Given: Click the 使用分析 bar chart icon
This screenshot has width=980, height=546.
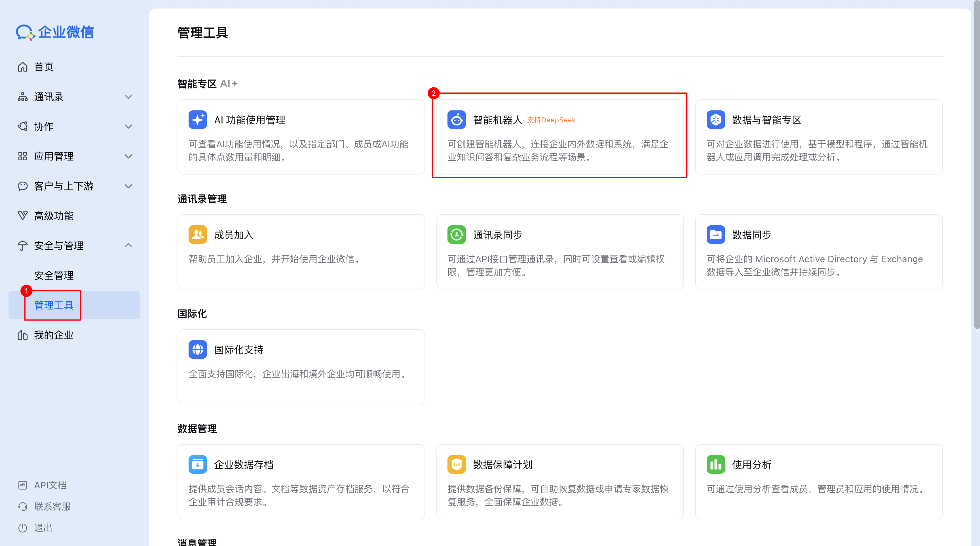Looking at the screenshot, I should tap(716, 465).
